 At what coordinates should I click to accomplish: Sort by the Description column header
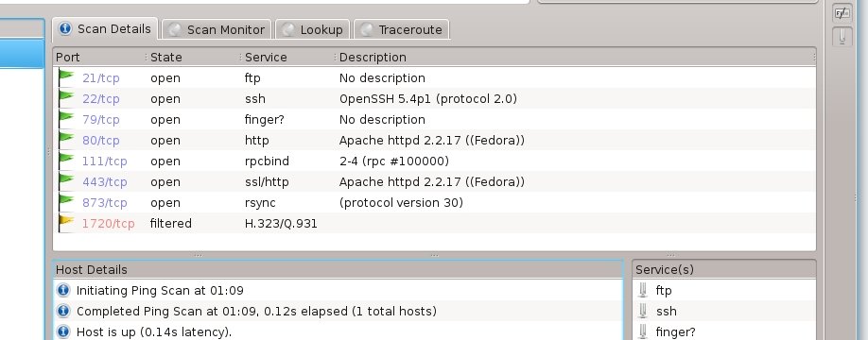click(576, 58)
